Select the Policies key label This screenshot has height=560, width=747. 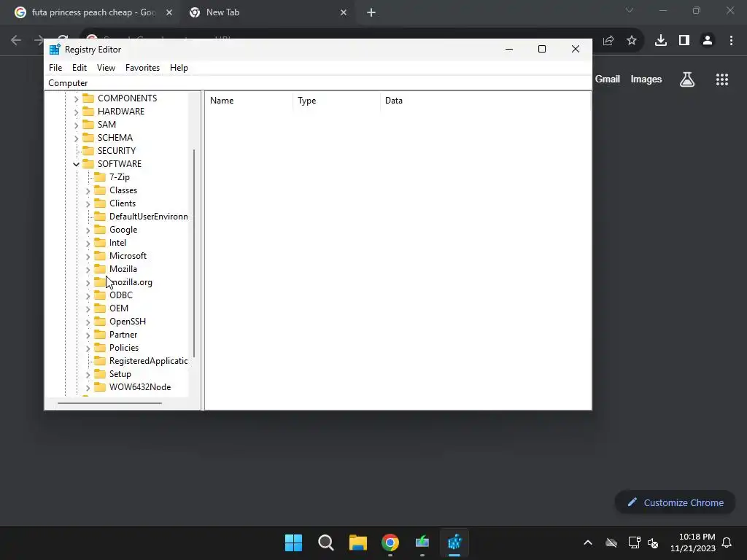click(x=124, y=348)
